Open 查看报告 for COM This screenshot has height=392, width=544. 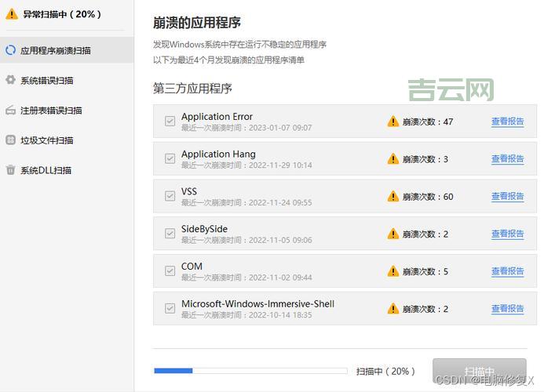click(508, 271)
